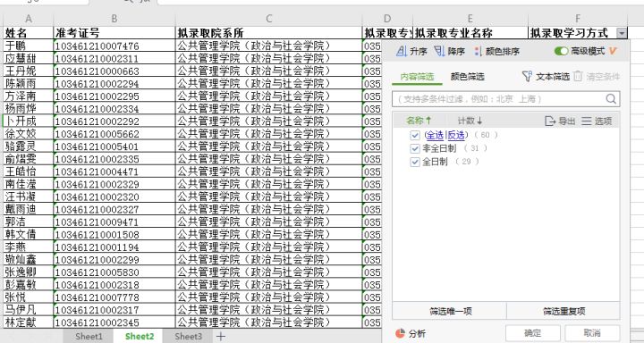Select cell 马伊凡

point(29,309)
